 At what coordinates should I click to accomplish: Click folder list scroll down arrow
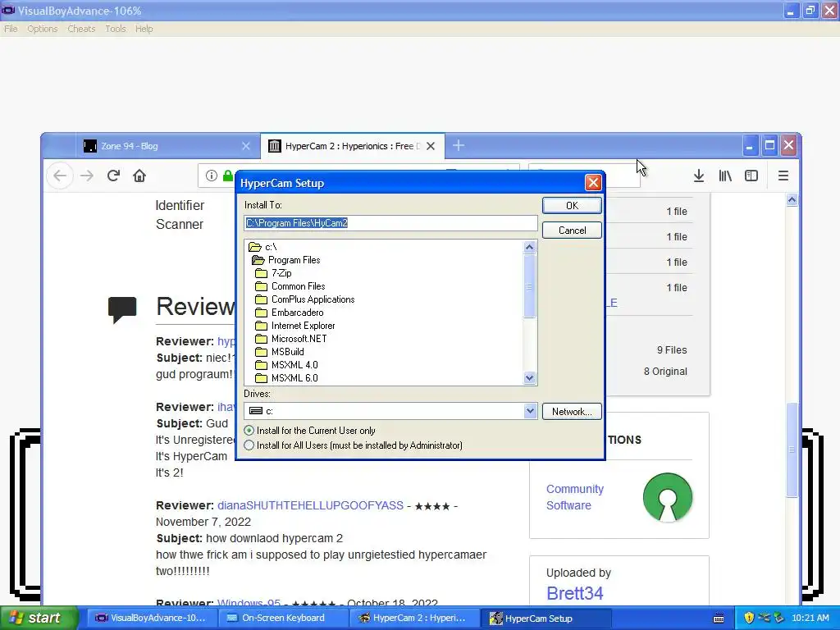coord(529,377)
